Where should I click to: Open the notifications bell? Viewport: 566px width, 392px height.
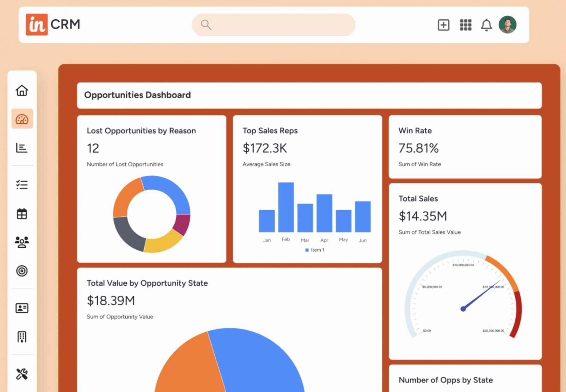point(486,25)
